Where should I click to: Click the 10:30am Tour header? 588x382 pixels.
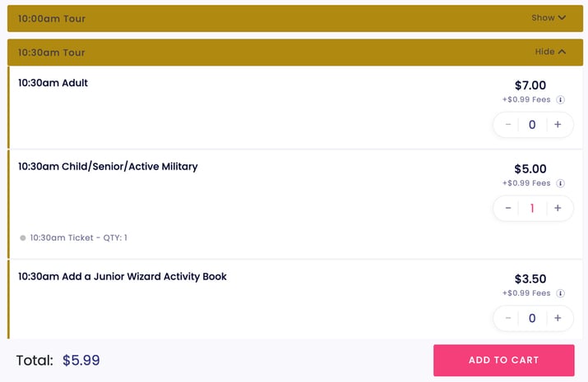[295, 53]
